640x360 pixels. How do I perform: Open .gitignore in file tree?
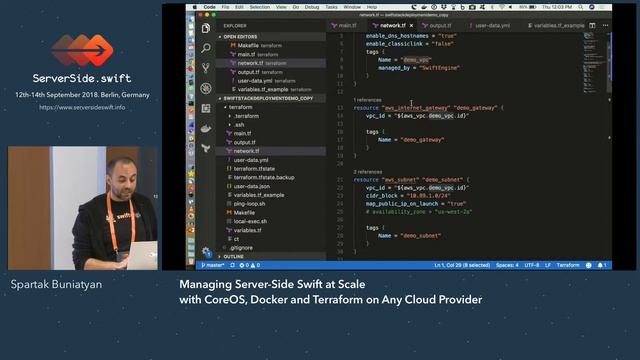pyautogui.click(x=241, y=248)
